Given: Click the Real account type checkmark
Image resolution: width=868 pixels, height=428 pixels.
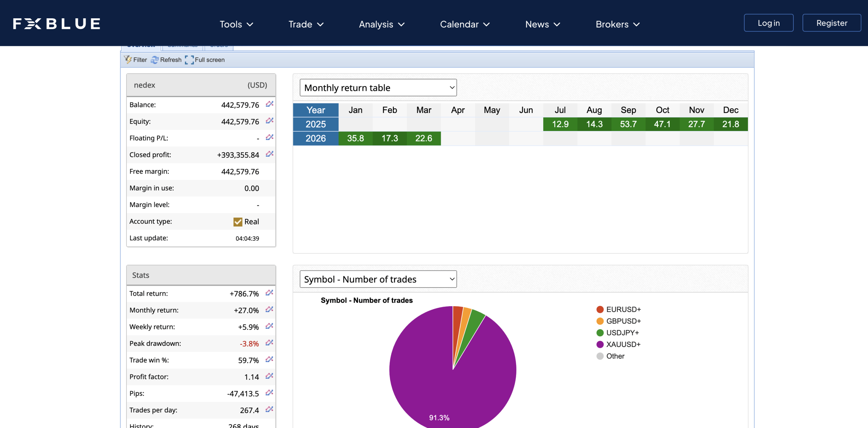Looking at the screenshot, I should tap(238, 222).
